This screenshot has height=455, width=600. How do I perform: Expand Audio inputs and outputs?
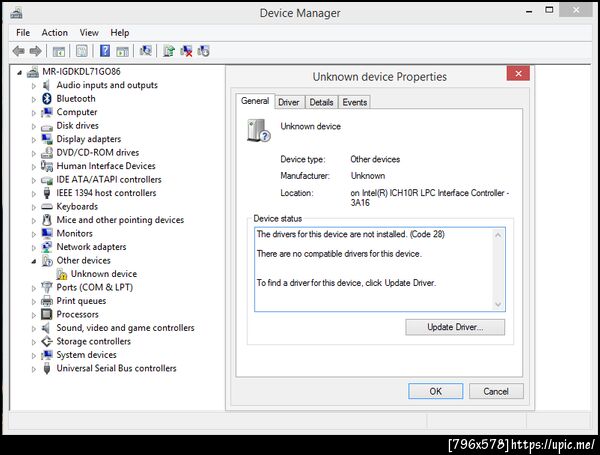click(34, 86)
